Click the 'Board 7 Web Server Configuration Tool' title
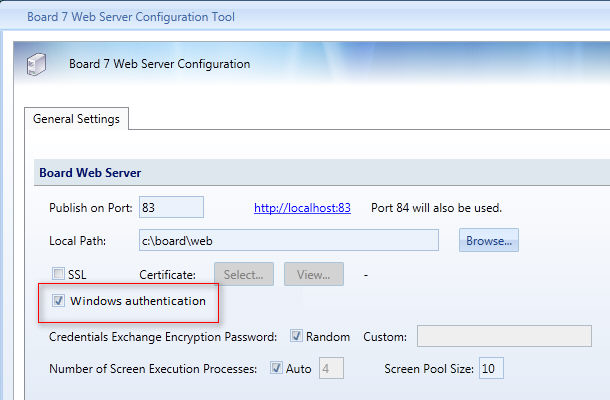The width and height of the screenshot is (610, 400). (131, 17)
